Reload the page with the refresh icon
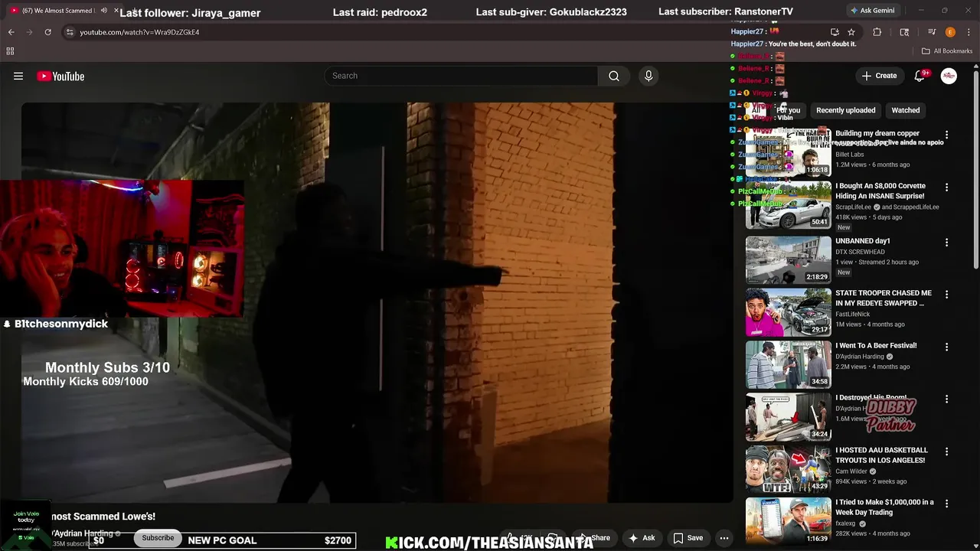980x551 pixels. (x=47, y=32)
